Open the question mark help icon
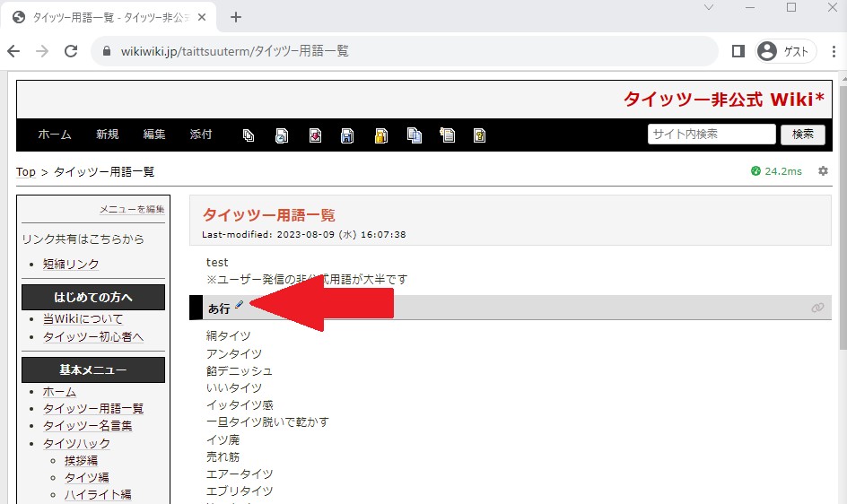The image size is (847, 504). pos(480,135)
